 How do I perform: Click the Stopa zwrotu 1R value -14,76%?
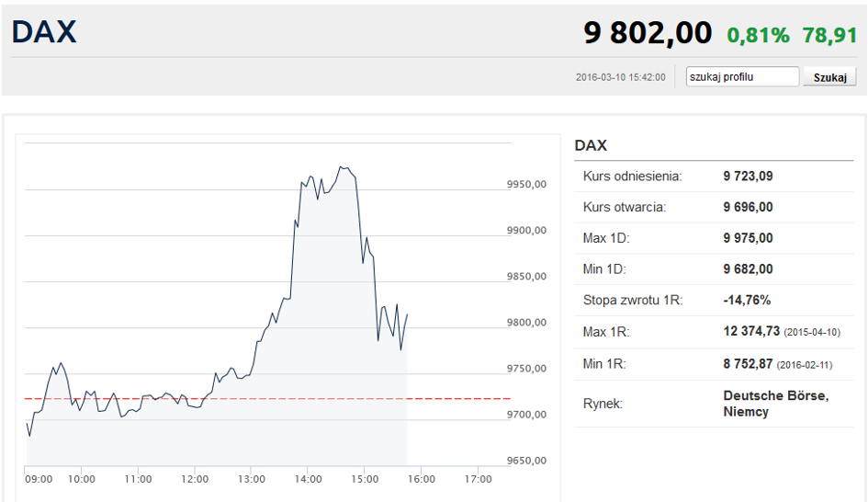(x=747, y=301)
